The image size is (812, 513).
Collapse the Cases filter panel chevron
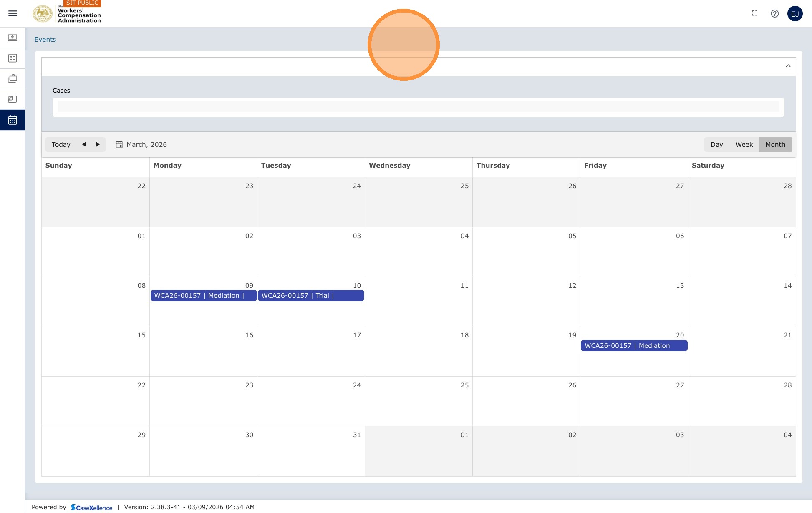coord(788,66)
